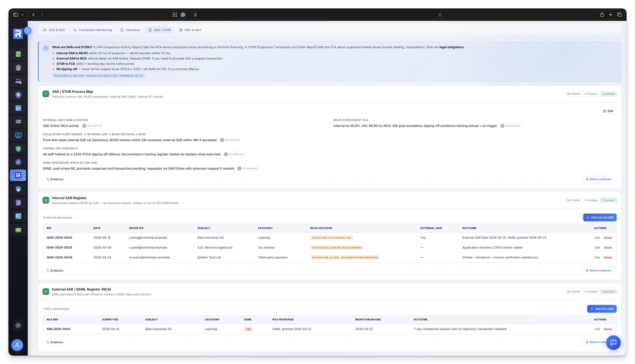Screen dimensions: 635x364
Task: Attach evidence to SAR / STOR Process Map
Action: pos(598,179)
